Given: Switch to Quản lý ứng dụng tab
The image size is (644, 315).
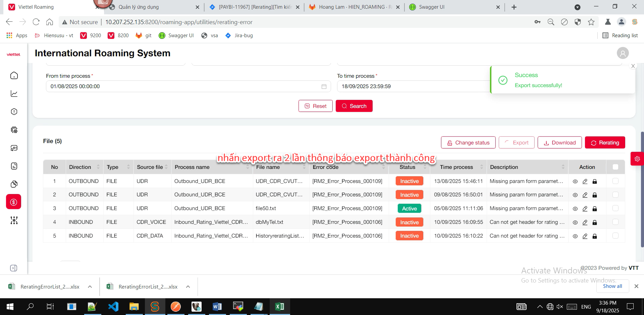Looking at the screenshot, I should tap(139, 7).
